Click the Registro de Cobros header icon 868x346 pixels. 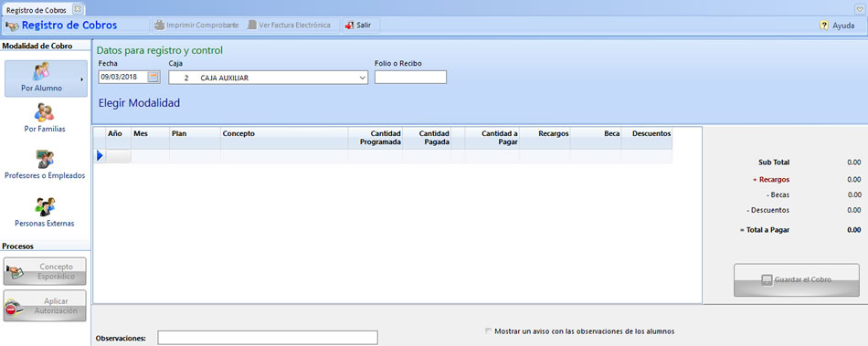pyautogui.click(x=12, y=26)
